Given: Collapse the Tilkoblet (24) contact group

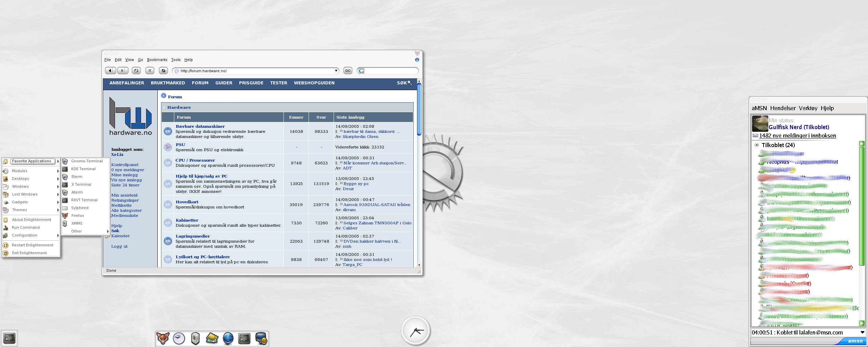Looking at the screenshot, I should point(756,145).
